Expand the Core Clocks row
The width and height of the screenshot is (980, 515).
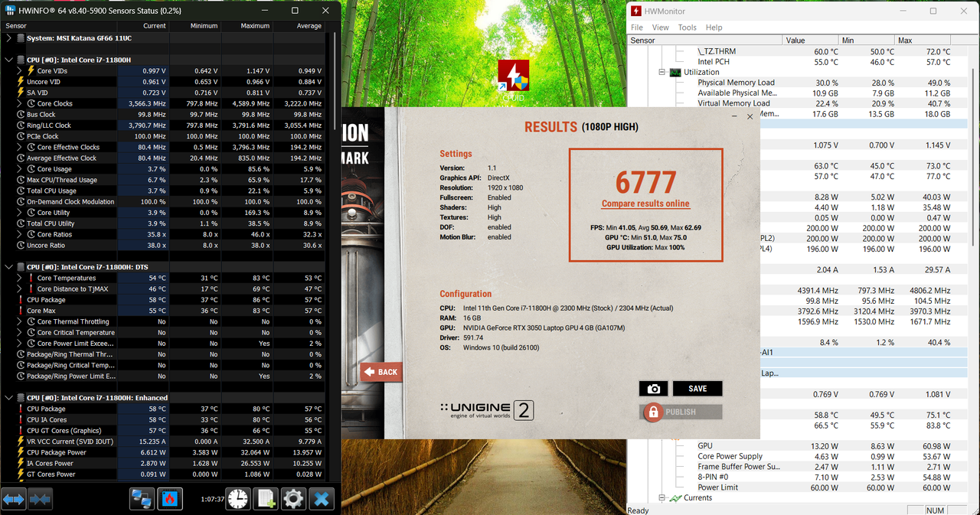(21, 103)
